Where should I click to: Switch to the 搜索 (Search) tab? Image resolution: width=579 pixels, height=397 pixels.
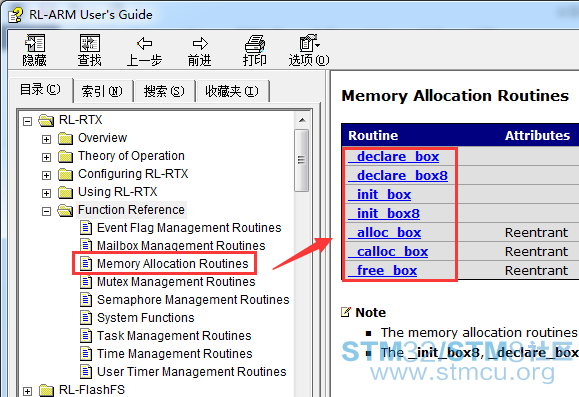tap(164, 91)
